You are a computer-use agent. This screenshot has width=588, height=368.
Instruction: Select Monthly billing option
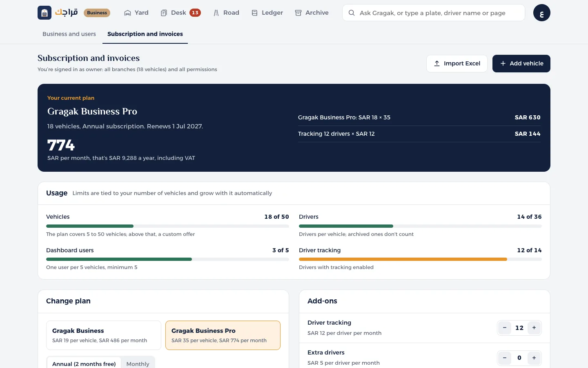(x=138, y=364)
